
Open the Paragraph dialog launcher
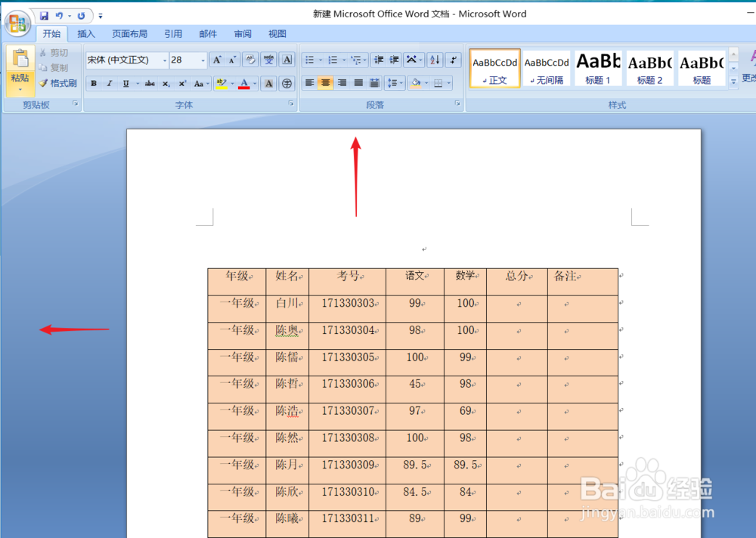(x=457, y=104)
